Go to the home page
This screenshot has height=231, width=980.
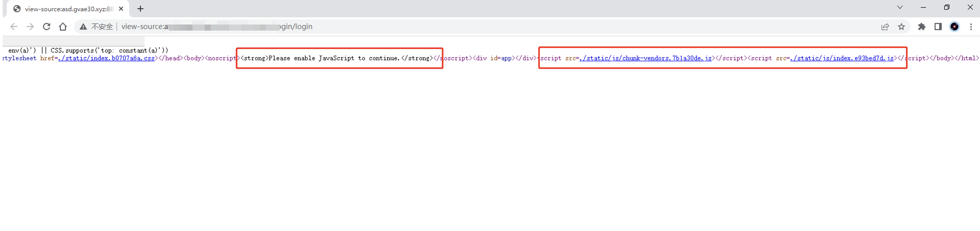pos(63,27)
